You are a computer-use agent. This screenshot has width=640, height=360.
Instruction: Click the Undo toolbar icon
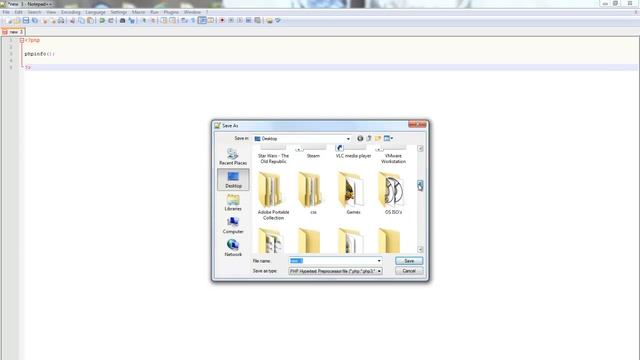[x=102, y=20]
